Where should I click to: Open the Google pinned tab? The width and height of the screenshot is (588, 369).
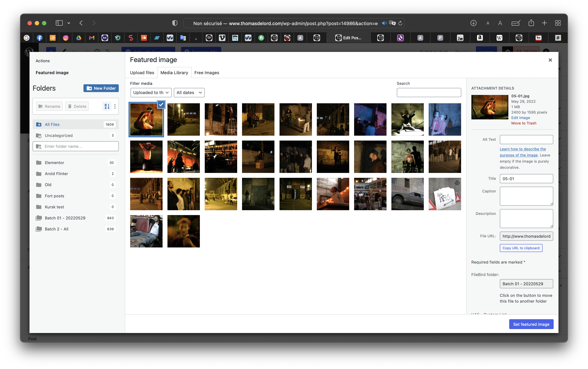tap(27, 38)
